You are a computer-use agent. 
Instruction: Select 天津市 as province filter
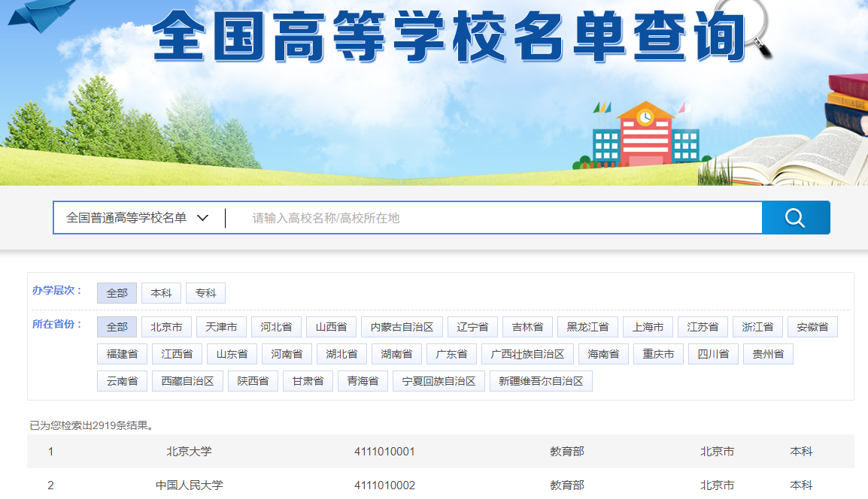(222, 326)
